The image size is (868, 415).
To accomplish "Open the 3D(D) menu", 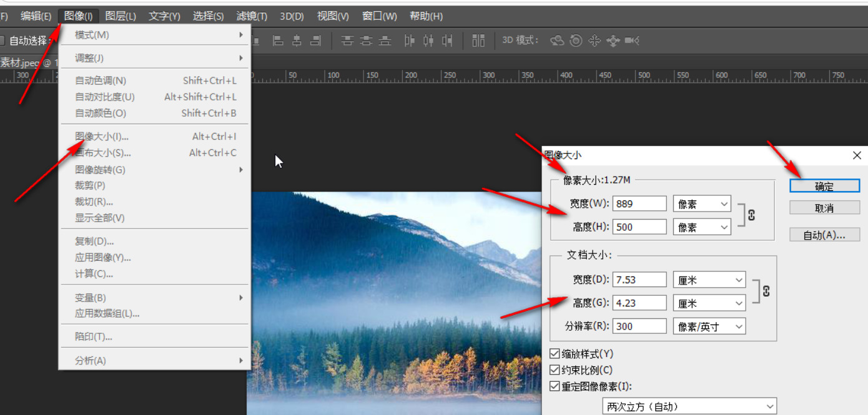I will click(292, 16).
